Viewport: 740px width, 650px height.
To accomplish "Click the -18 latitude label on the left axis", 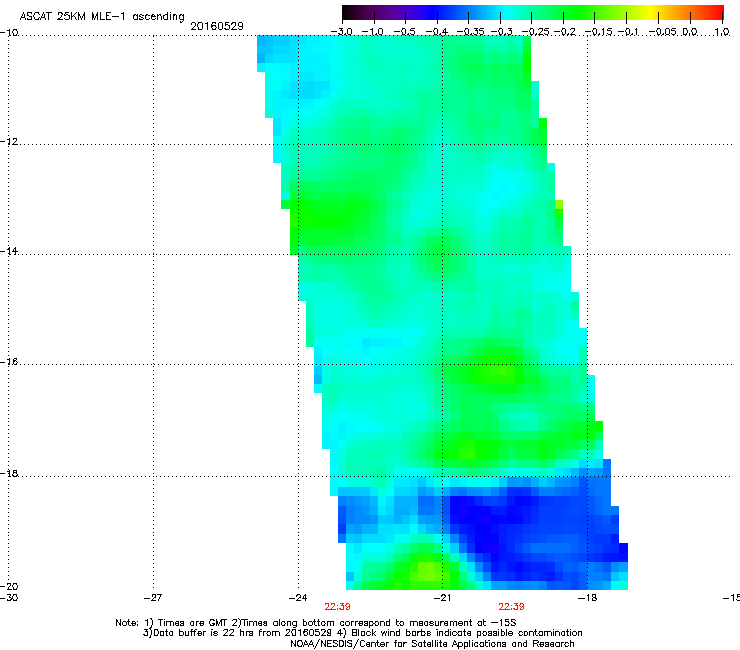I will [9, 473].
